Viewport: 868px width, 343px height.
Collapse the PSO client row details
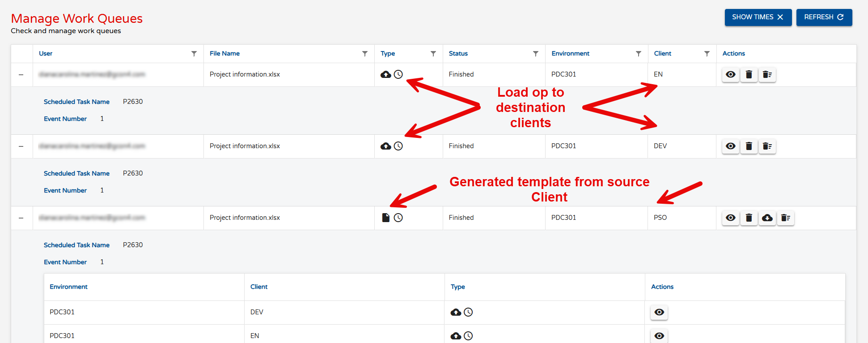coord(21,218)
